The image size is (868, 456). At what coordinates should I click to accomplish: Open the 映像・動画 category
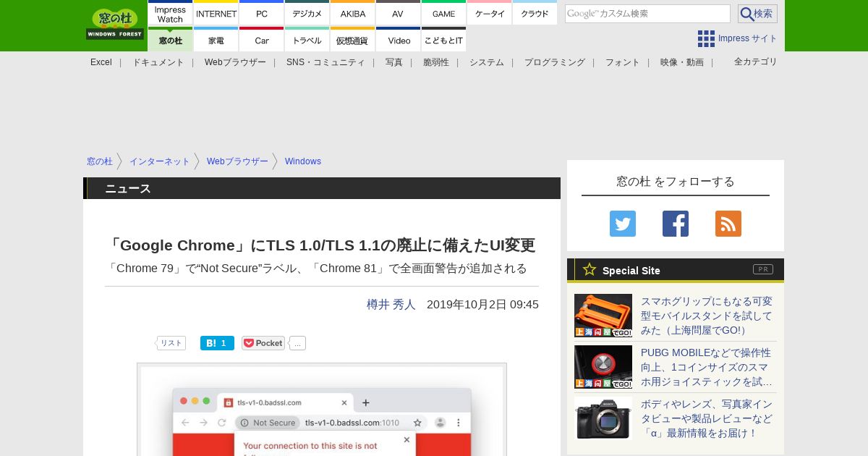682,62
